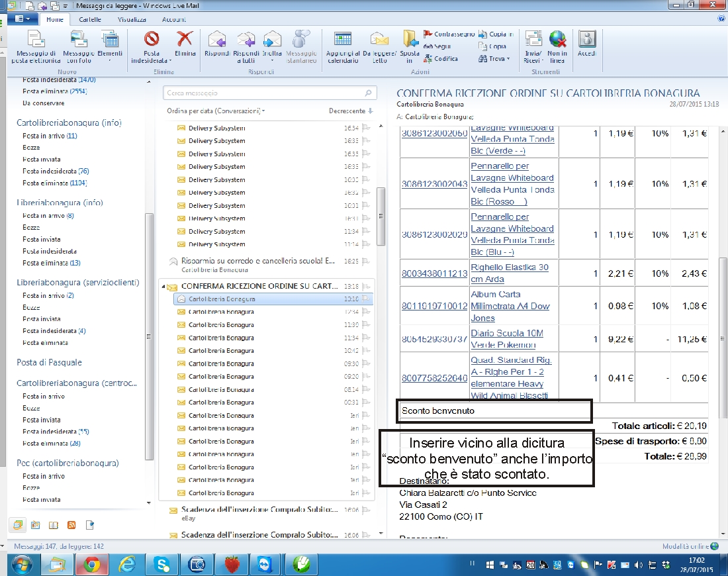Reply to all with Rispondi a tutti
Image resolution: width=728 pixels, height=576 pixels.
tap(246, 46)
